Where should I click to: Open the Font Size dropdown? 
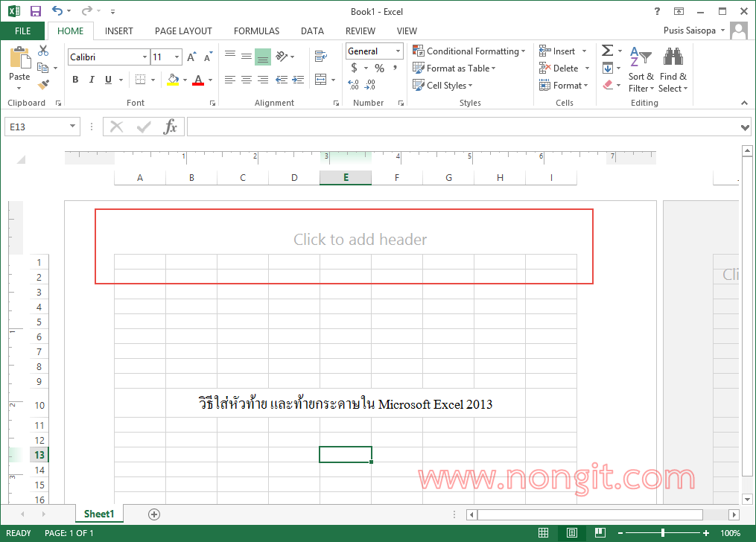[177, 57]
